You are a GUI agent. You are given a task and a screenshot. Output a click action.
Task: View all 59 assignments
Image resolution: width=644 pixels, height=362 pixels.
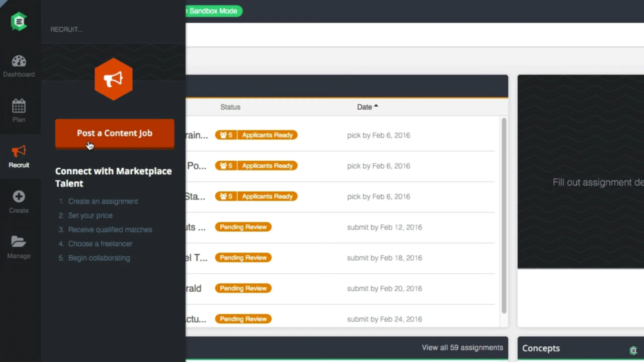coord(462,347)
